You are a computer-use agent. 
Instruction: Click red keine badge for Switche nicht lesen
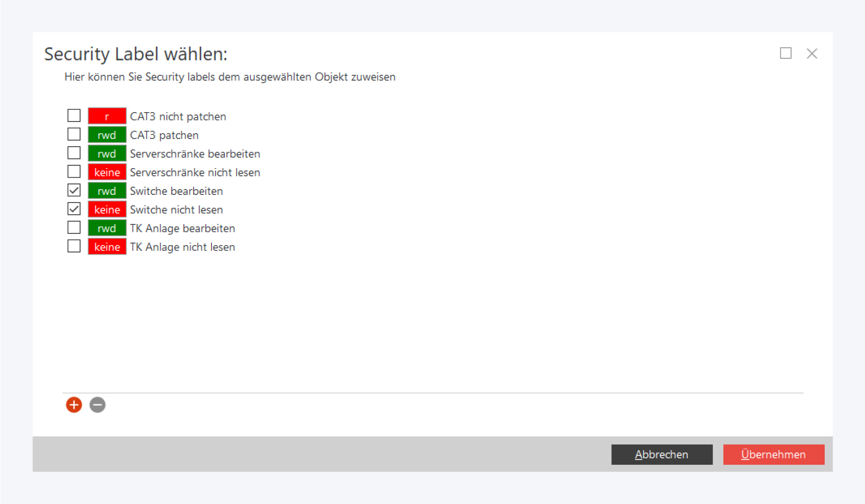[x=107, y=210]
